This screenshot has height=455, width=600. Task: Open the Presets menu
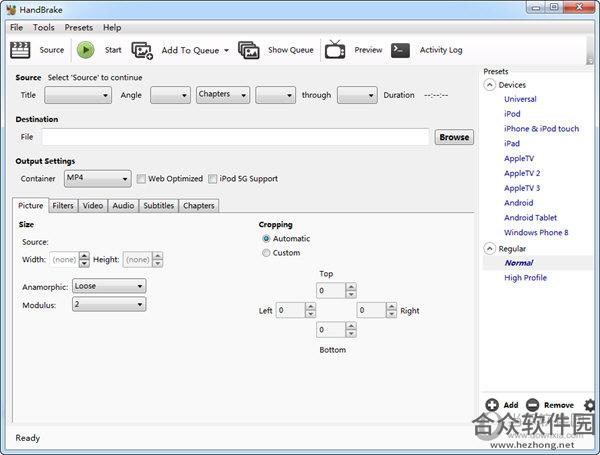tap(78, 28)
